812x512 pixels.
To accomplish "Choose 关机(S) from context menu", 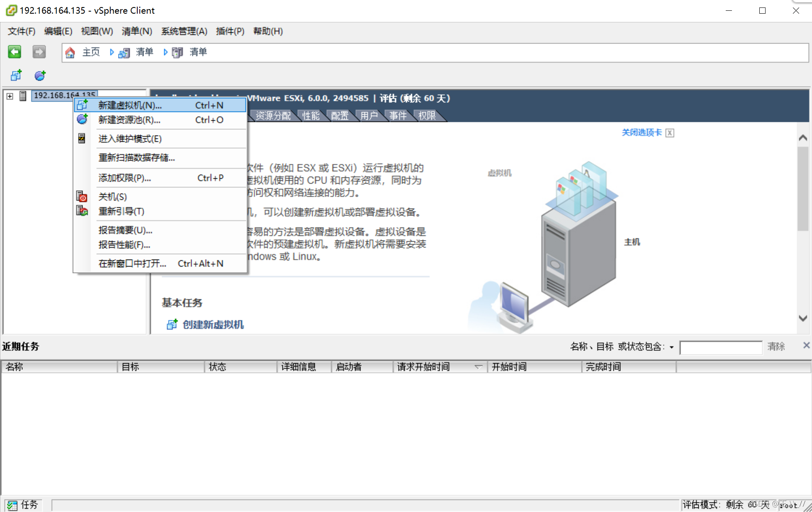I will [x=160, y=197].
